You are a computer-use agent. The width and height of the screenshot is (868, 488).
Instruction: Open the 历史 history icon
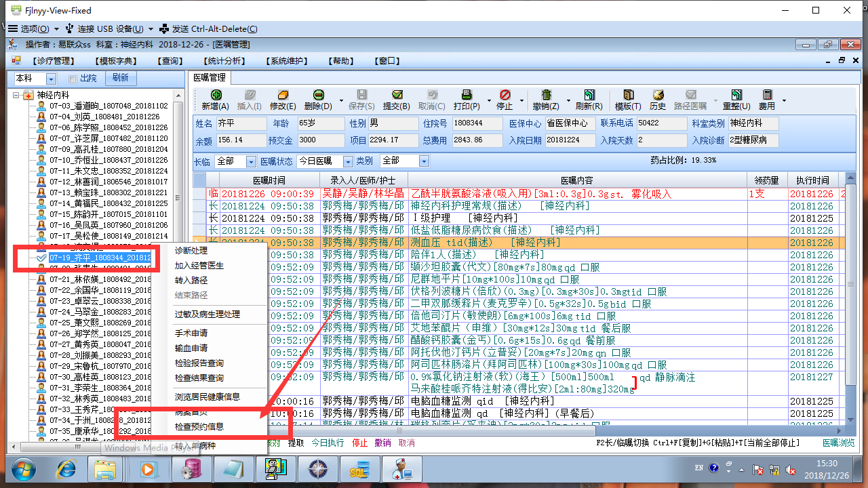[658, 96]
